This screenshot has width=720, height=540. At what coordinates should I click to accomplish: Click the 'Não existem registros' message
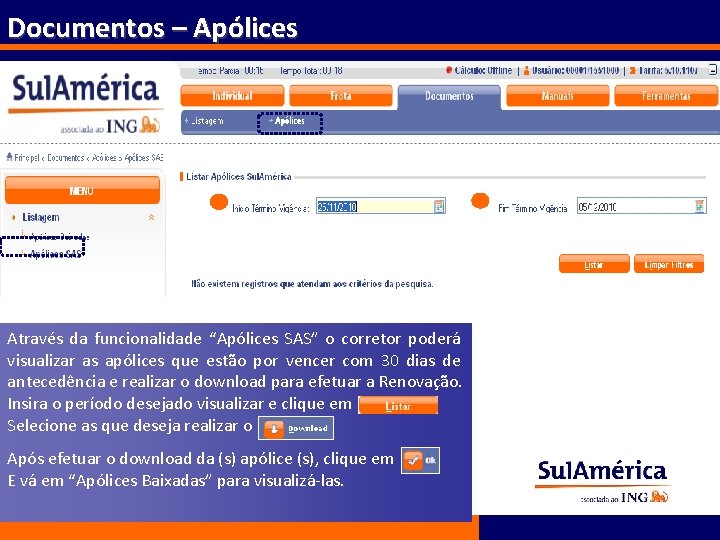tap(312, 284)
